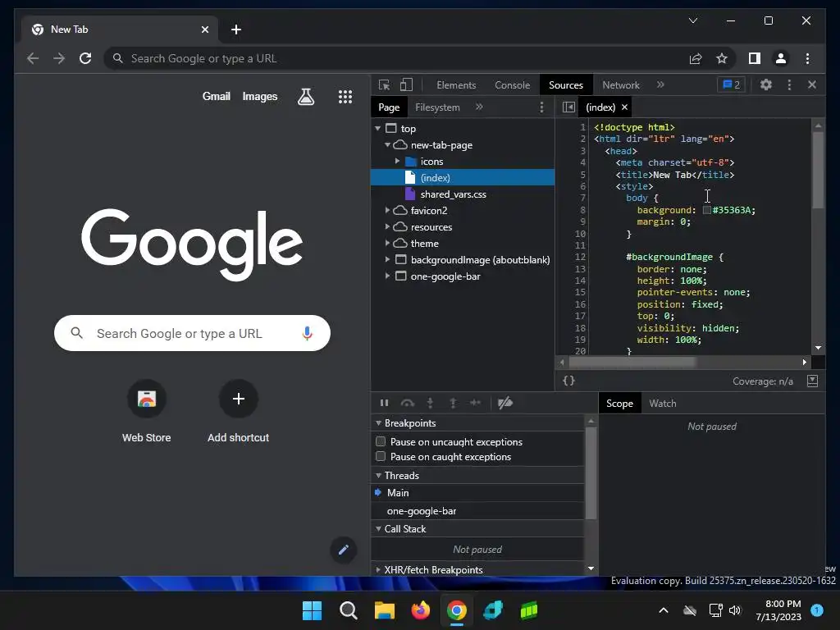Open the Filesystem navigator tab

pyautogui.click(x=437, y=107)
